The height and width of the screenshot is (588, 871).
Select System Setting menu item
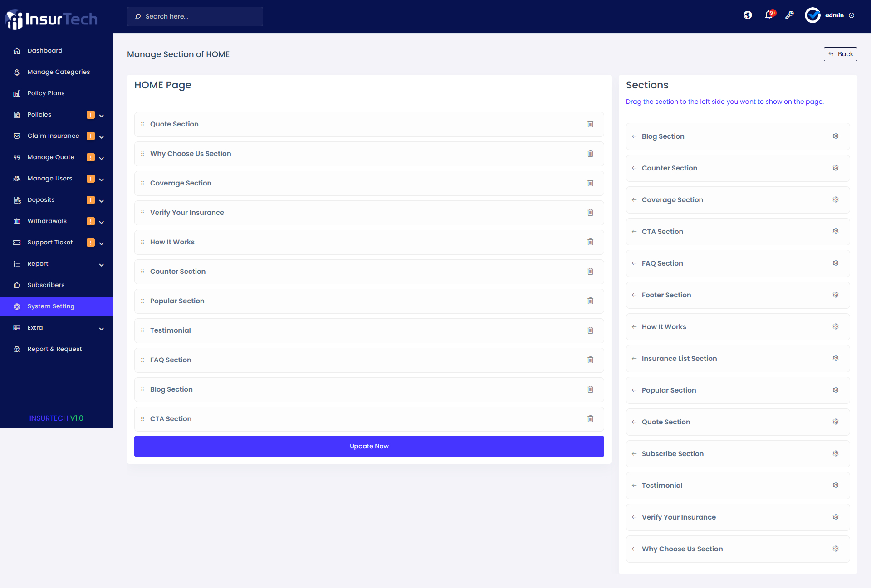tap(51, 306)
